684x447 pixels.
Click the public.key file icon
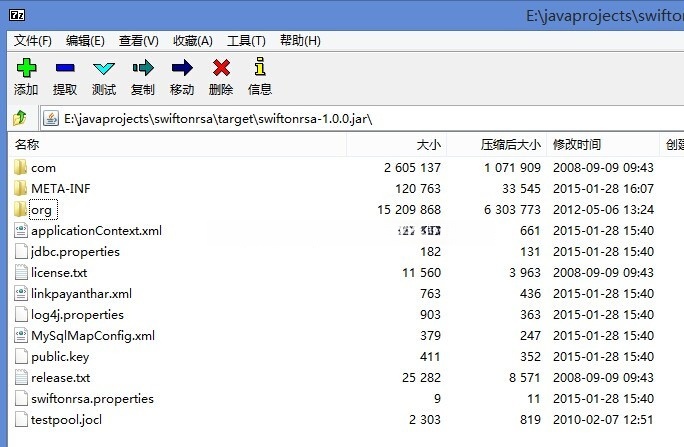(x=21, y=357)
